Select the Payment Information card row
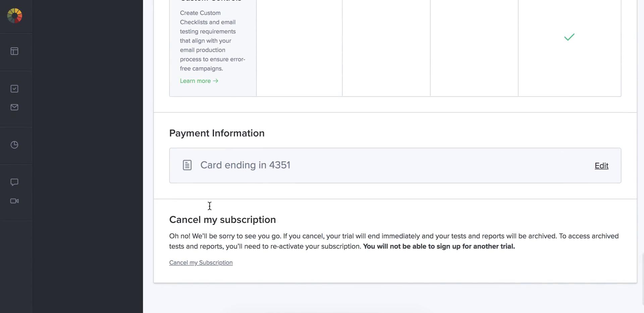The height and width of the screenshot is (313, 644). (395, 165)
